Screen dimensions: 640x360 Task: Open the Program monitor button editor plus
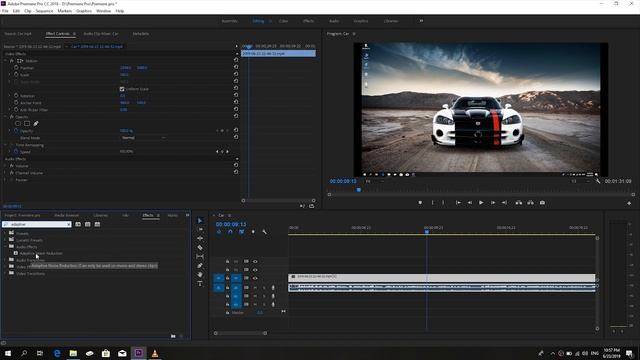coord(629,203)
